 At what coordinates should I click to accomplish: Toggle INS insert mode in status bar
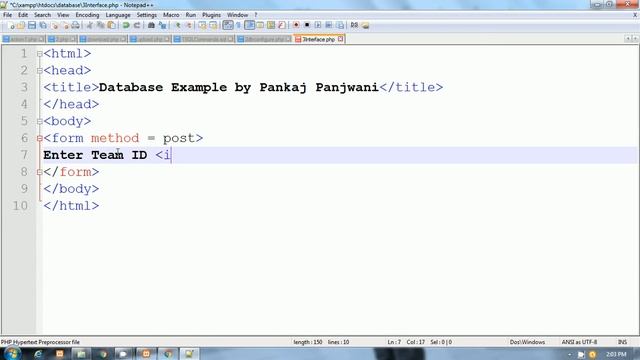pyautogui.click(x=622, y=342)
